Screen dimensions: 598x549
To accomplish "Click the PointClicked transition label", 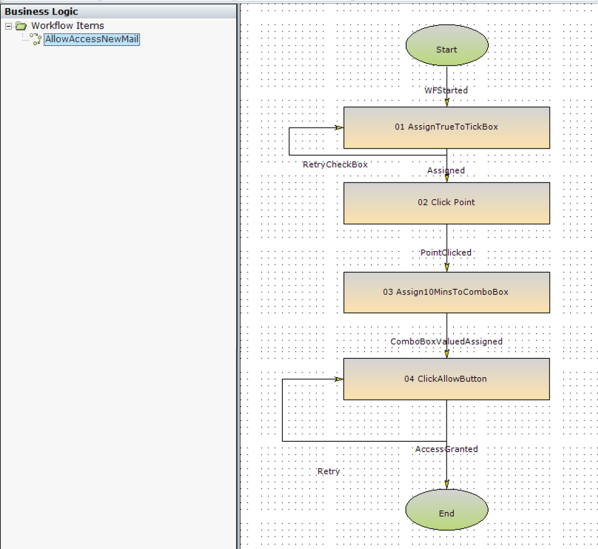I will click(x=446, y=252).
